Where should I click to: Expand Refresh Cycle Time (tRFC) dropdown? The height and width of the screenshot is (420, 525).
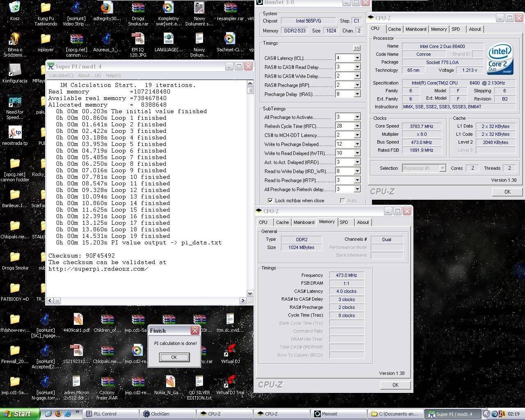357,126
